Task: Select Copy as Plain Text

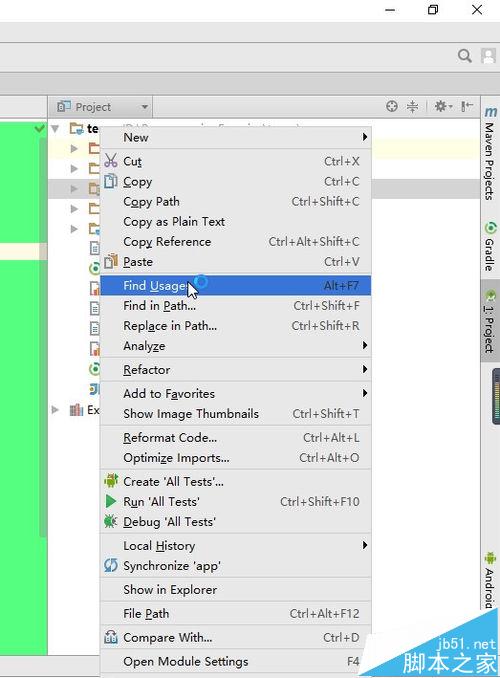Action: (236, 222)
